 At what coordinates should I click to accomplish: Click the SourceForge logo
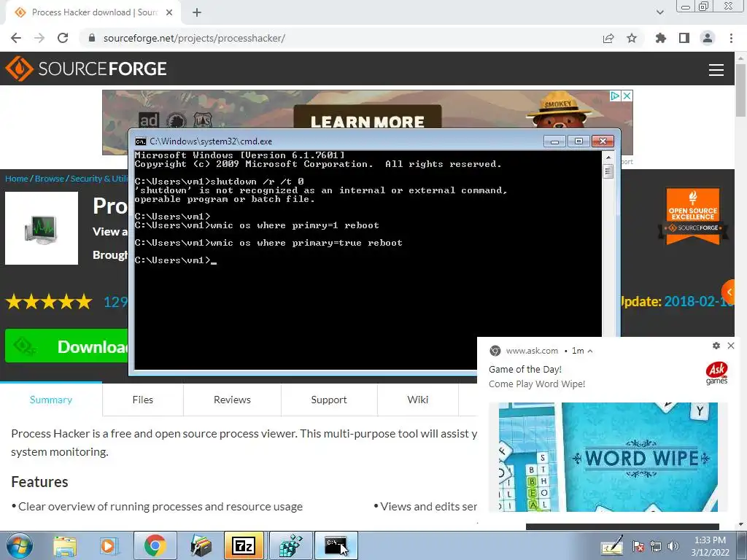pos(86,69)
